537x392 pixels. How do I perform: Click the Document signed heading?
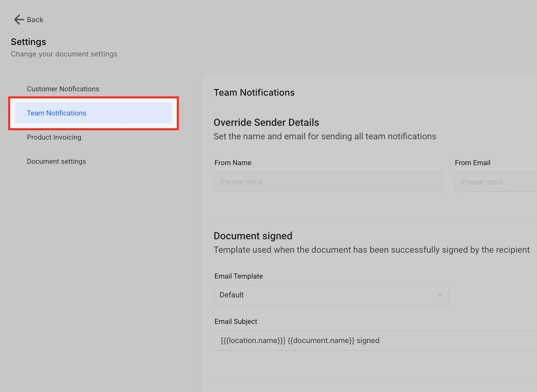(x=253, y=236)
